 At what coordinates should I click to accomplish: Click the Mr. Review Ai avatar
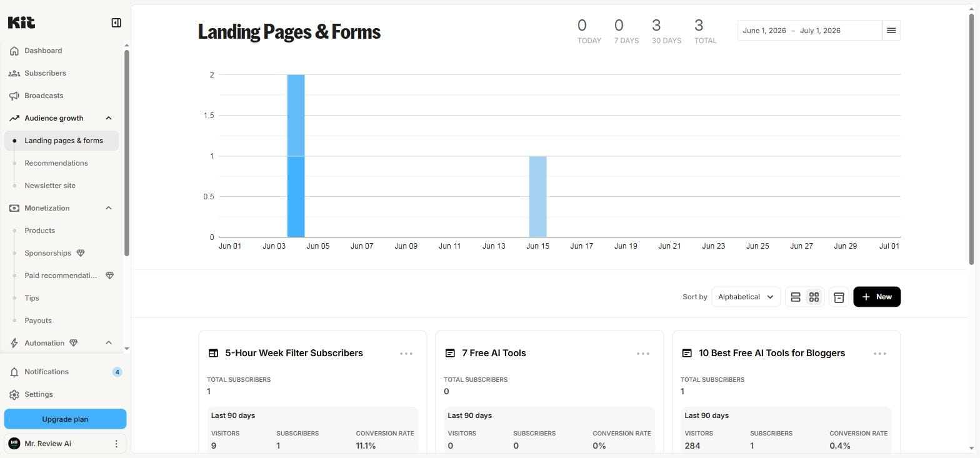click(14, 444)
